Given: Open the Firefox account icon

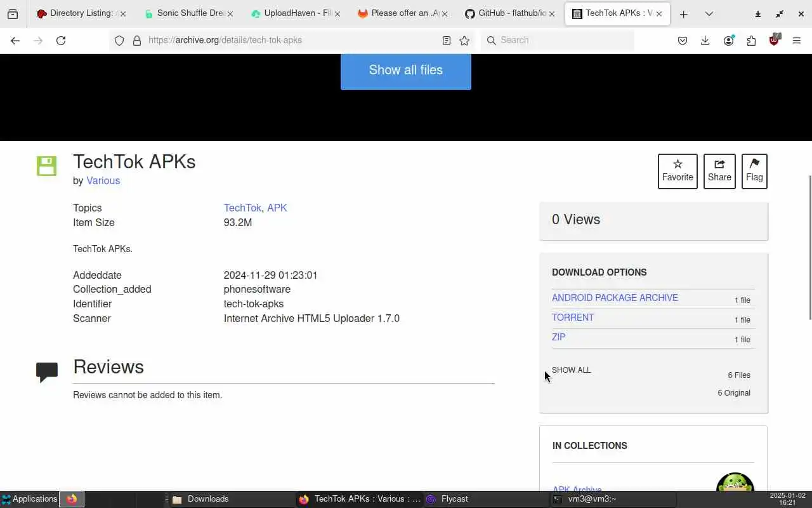Looking at the screenshot, I should tap(728, 41).
